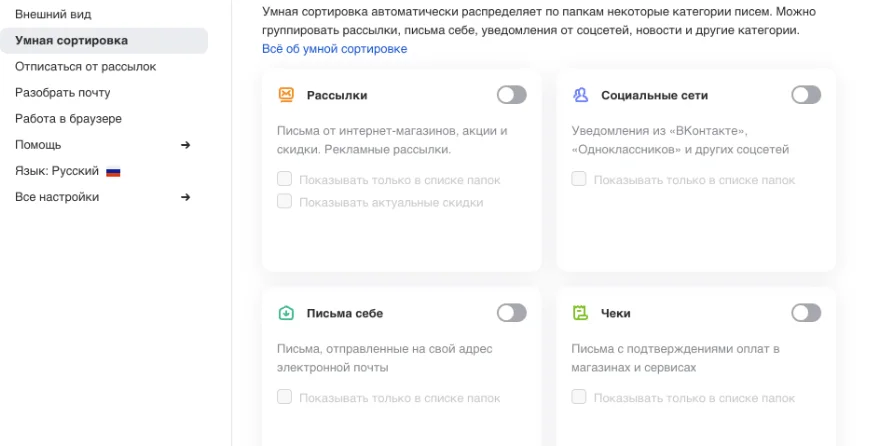873x446 pixels.
Task: Go to Разобрать почту section
Action: pos(62,92)
